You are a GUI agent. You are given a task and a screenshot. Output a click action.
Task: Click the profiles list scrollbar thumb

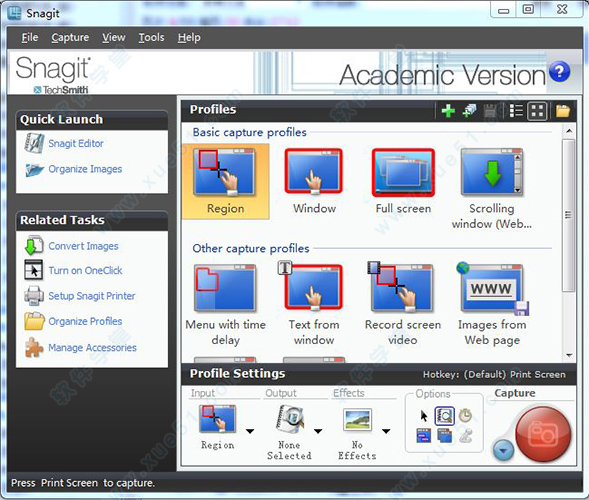click(568, 215)
